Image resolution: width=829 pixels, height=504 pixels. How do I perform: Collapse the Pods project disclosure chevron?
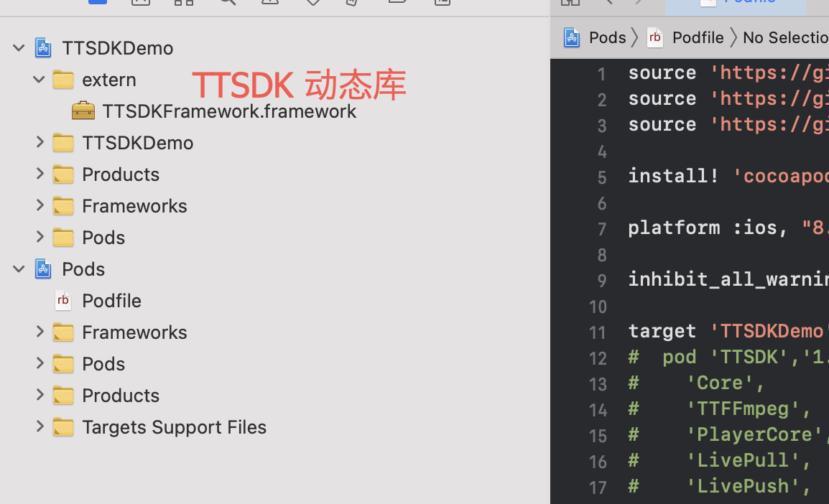19,269
